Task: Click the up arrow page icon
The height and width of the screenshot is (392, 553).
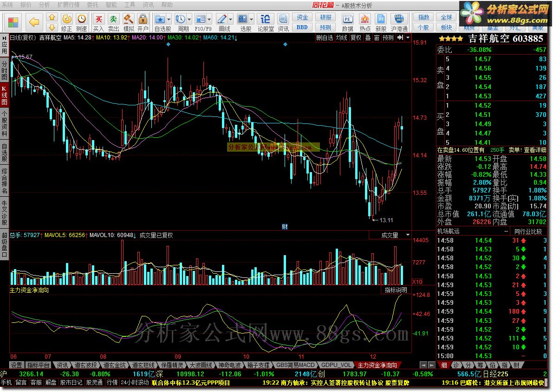Action: coord(52,17)
